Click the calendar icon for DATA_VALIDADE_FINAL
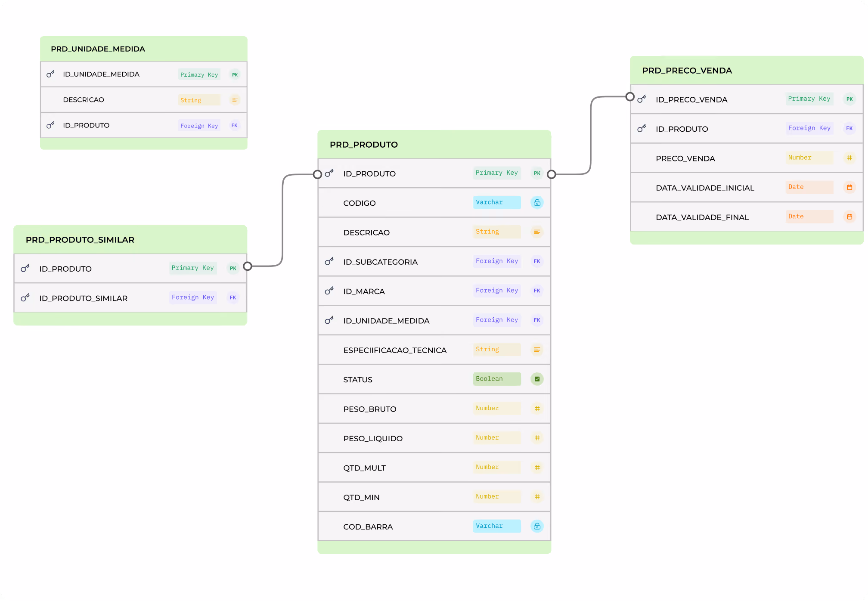The width and height of the screenshot is (868, 601). pyautogui.click(x=849, y=217)
